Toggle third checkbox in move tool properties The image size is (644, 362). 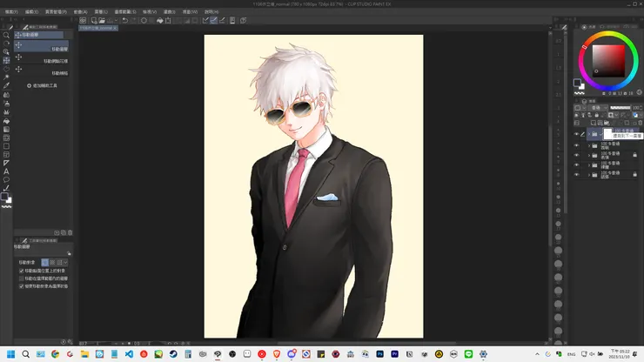pyautogui.click(x=22, y=286)
